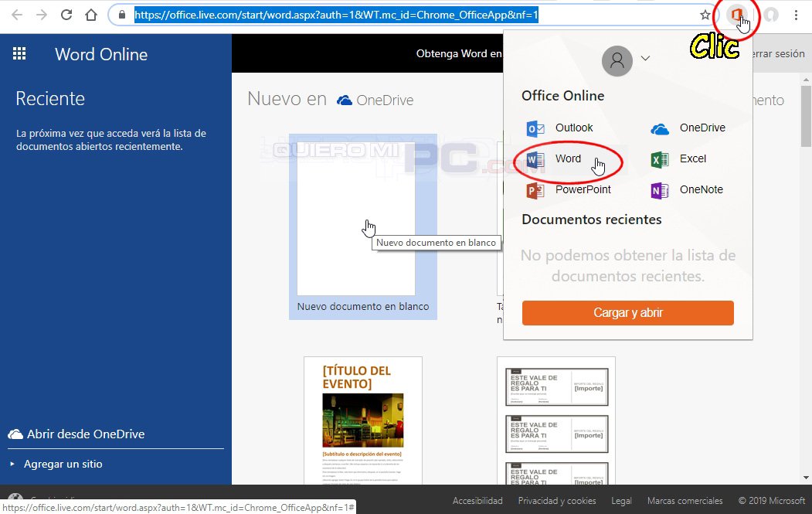This screenshot has height=514, width=812.
Task: Click the Office Online heading
Action: pyautogui.click(x=563, y=96)
